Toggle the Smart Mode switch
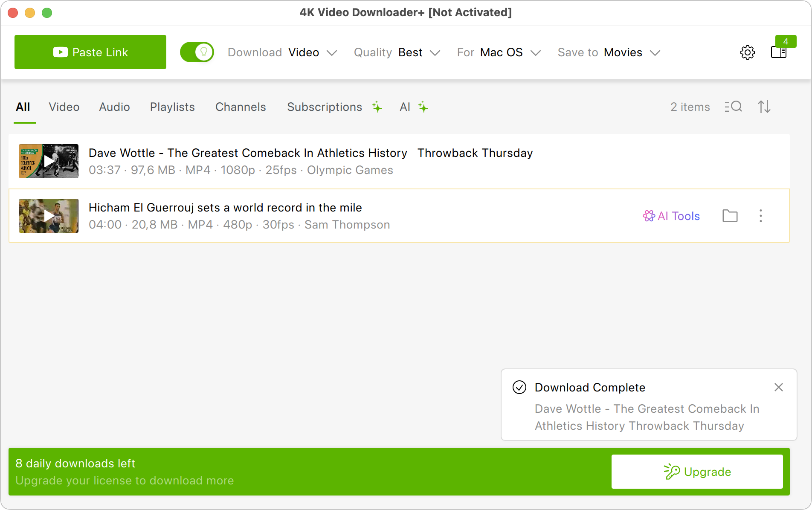The width and height of the screenshot is (812, 510). click(197, 52)
